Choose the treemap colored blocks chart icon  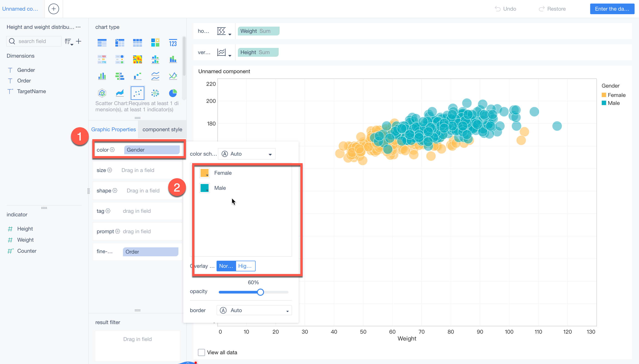155,43
